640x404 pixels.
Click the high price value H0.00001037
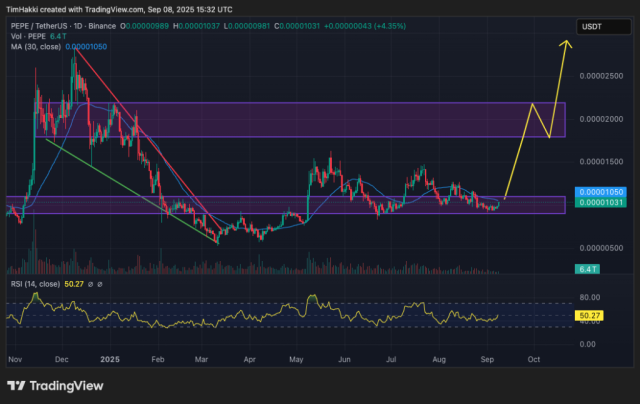196,26
